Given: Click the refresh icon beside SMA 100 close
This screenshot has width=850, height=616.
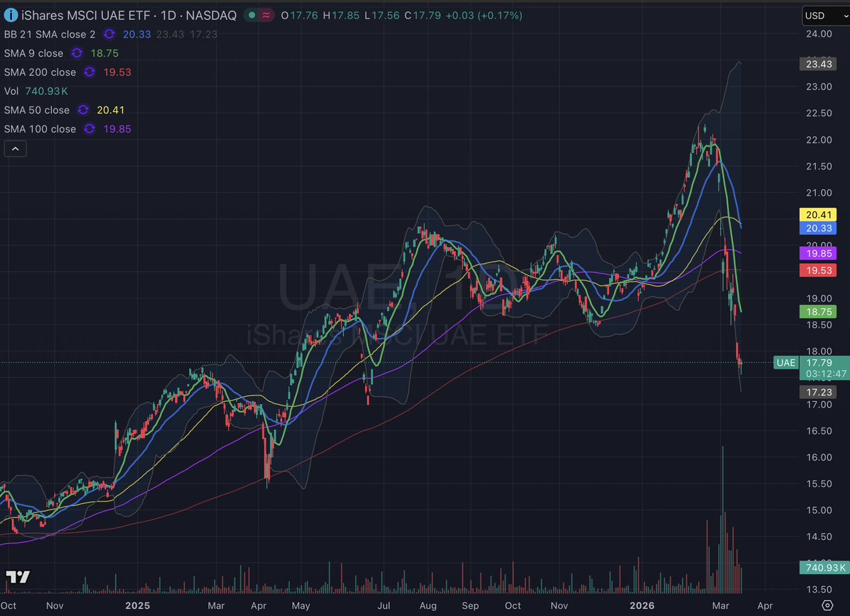Looking at the screenshot, I should (x=89, y=129).
